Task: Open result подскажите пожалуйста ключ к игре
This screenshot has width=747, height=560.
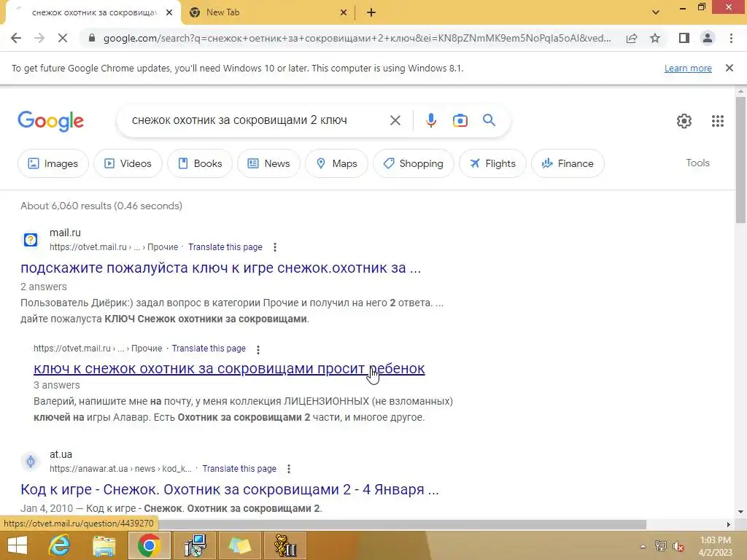Action: pyautogui.click(x=220, y=268)
